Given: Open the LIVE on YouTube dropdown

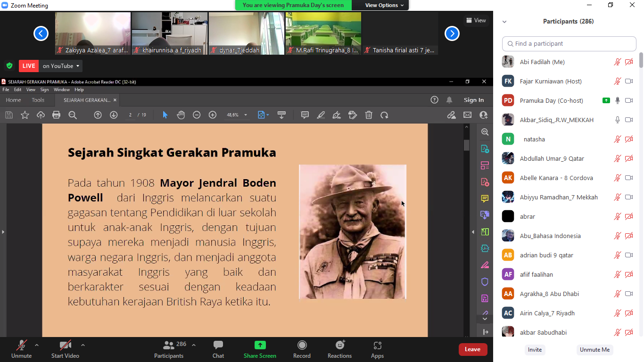Looking at the screenshot, I should pyautogui.click(x=61, y=66).
